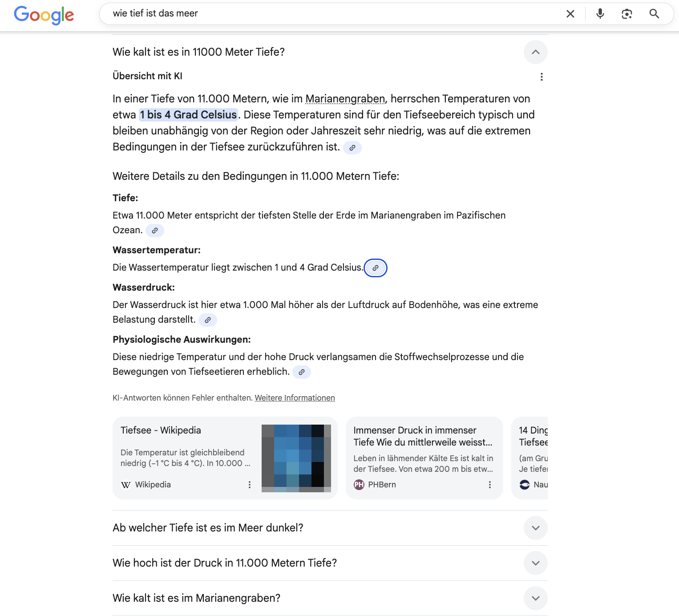Expand 'Ab welcher Tiefe ist es im Meer dunkel?'
The width and height of the screenshot is (679, 616).
(535, 528)
